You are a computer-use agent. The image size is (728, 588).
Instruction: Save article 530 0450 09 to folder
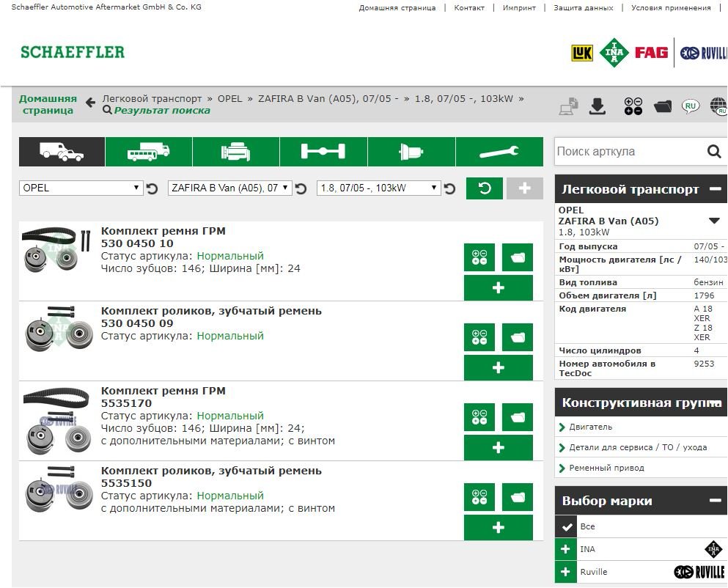[x=518, y=337]
